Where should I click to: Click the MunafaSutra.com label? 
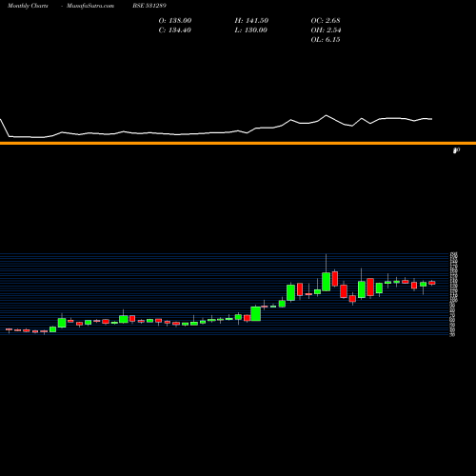(90, 6)
